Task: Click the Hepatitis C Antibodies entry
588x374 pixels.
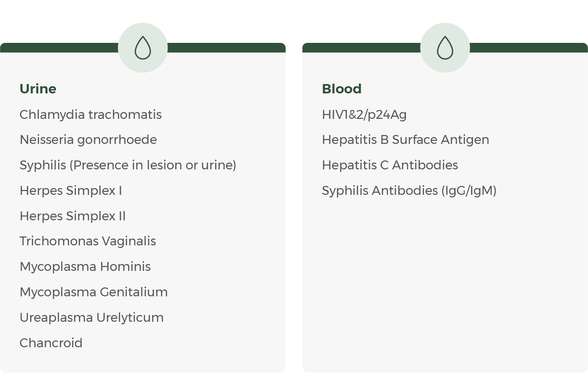Action: pyautogui.click(x=390, y=165)
